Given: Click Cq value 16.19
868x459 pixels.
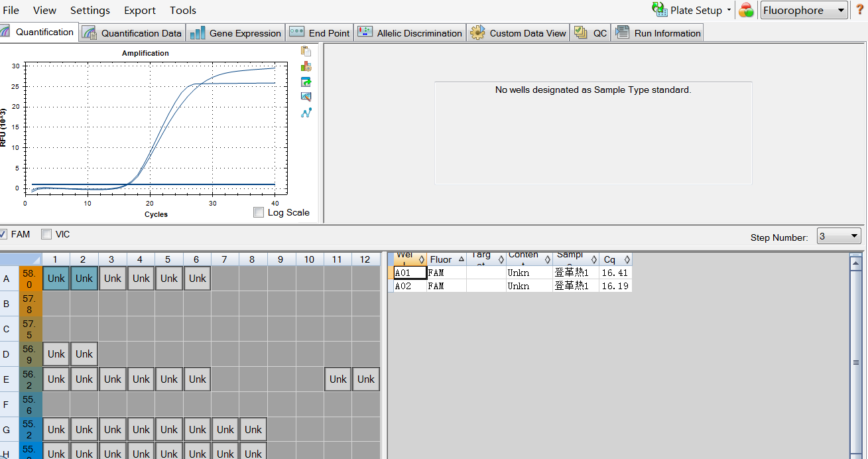Looking at the screenshot, I should coord(615,286).
